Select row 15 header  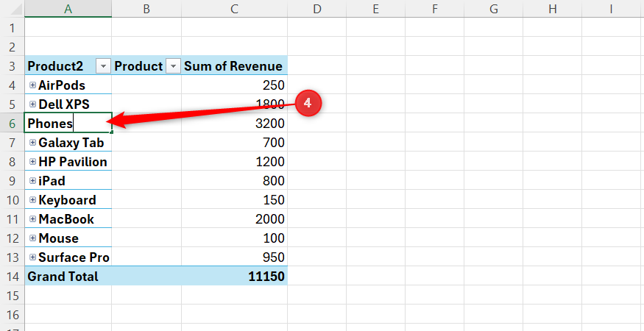tap(12, 295)
